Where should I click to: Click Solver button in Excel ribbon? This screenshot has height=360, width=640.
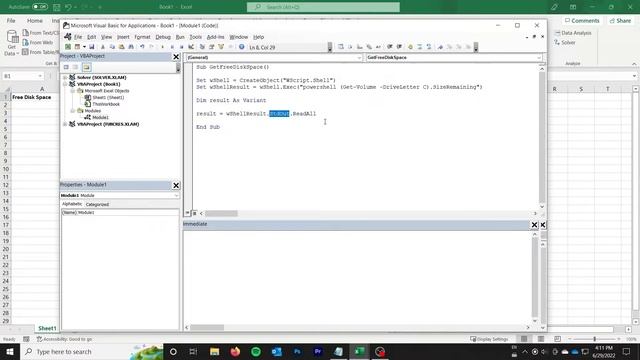[564, 42]
